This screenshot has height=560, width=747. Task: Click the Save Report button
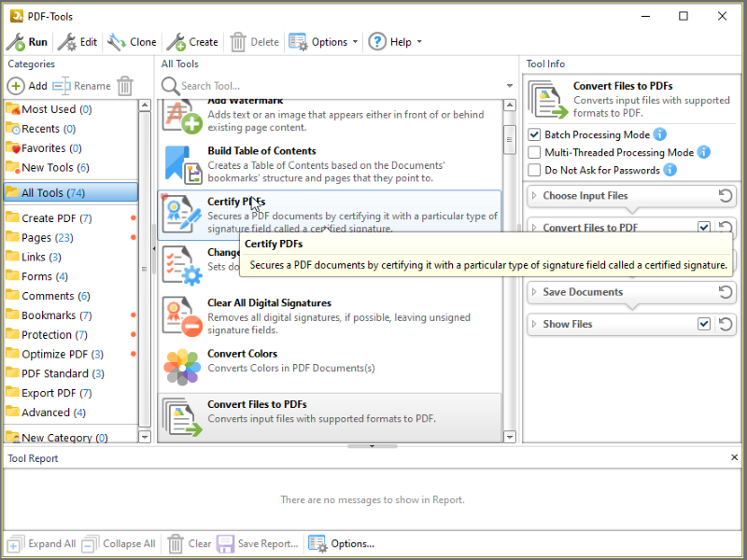(256, 543)
